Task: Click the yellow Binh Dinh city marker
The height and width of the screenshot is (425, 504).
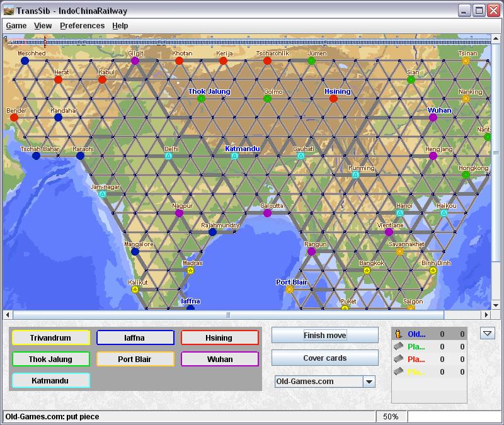Action: (433, 271)
